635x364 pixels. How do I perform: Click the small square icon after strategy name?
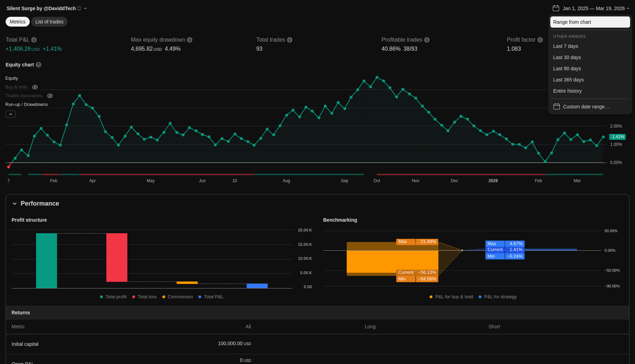click(79, 8)
